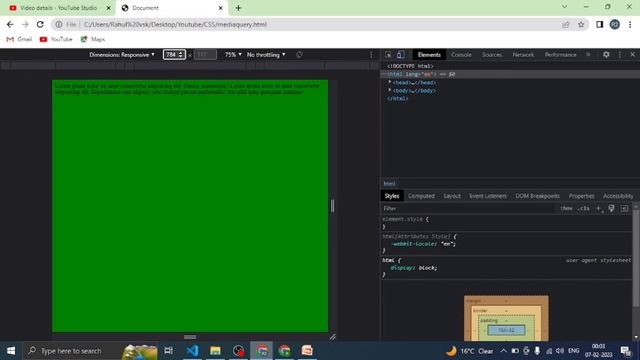Expand the body element node
640x360 pixels.
tap(390, 90)
